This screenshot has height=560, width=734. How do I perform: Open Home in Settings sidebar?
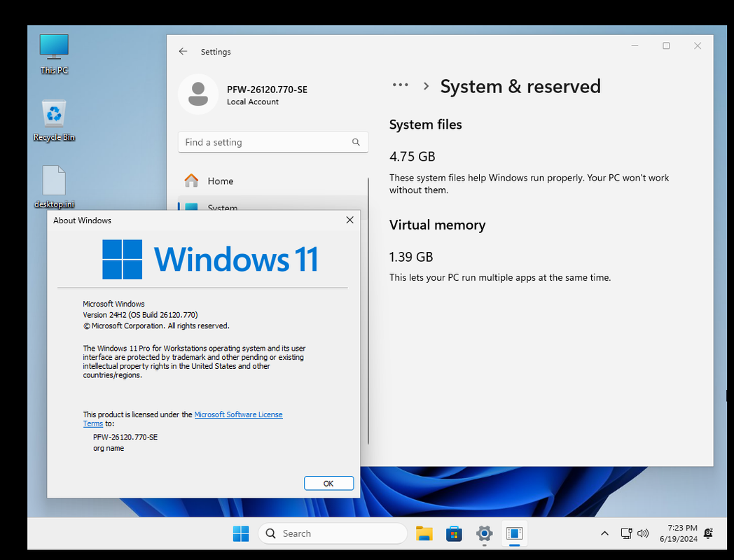click(x=272, y=181)
